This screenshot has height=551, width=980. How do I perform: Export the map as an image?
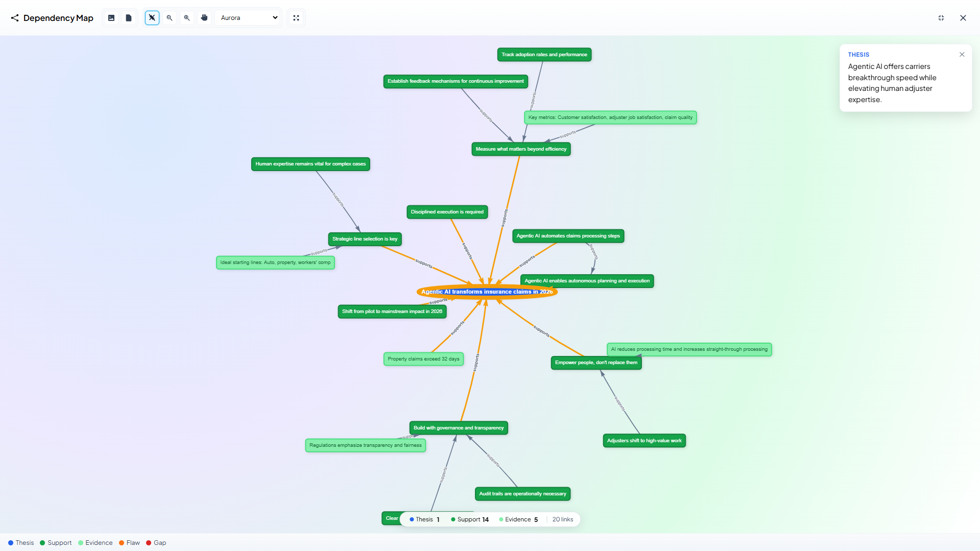click(111, 17)
